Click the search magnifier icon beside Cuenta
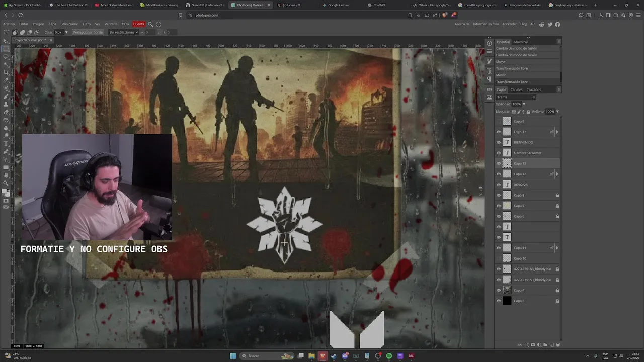 [x=150, y=24]
